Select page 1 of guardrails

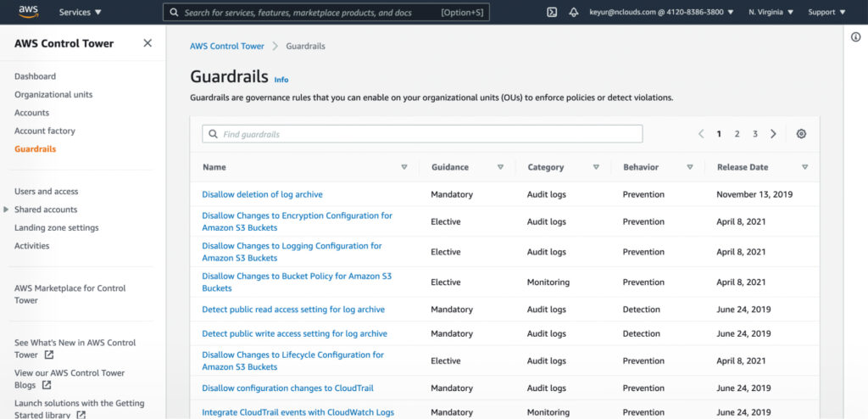click(719, 133)
